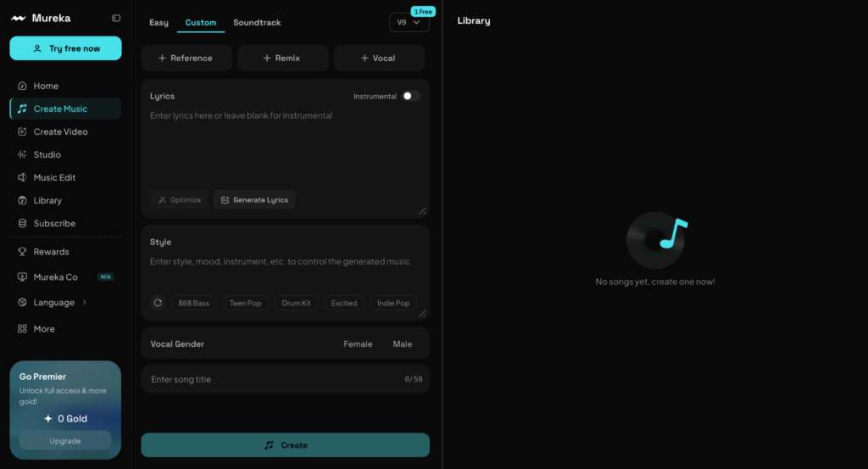This screenshot has width=868, height=469.
Task: Expand the Language submenu
Action: pos(85,302)
